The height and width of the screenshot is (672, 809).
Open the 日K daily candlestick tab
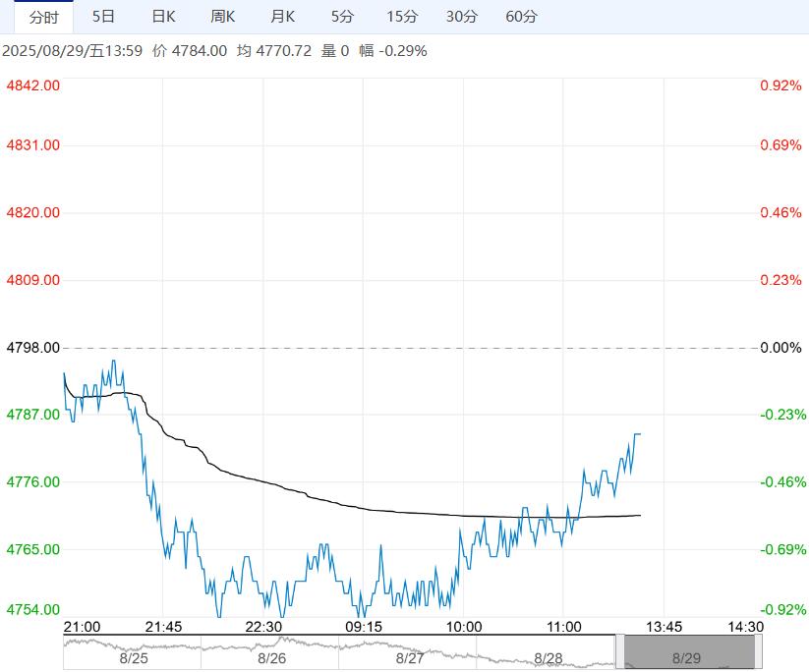tap(163, 17)
